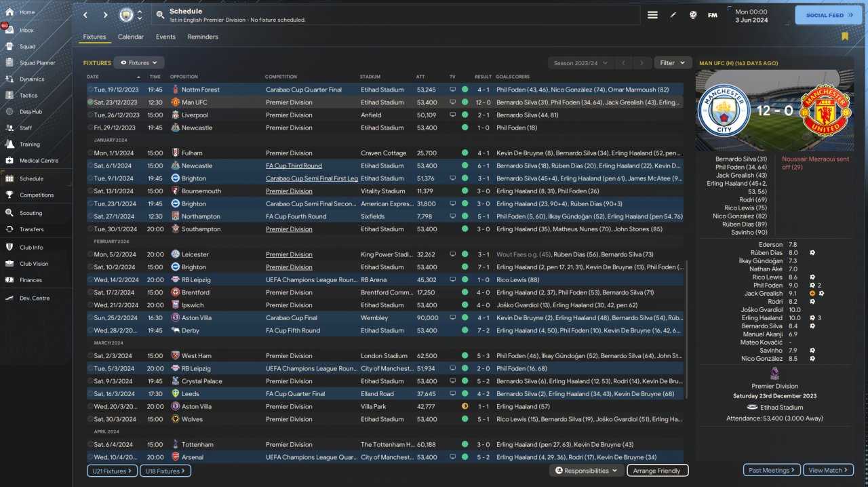Open the Scouting magnifier icon
Screen dimensions: 868x487
coord(10,213)
